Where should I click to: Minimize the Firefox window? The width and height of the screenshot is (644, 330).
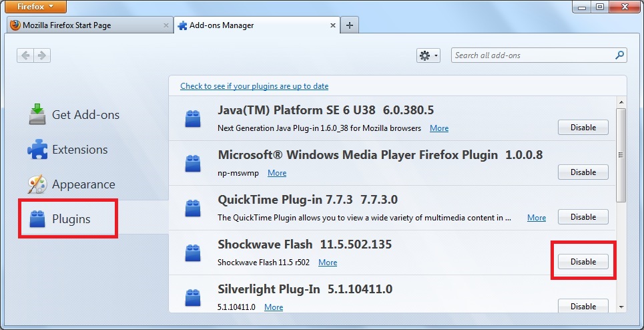click(581, 7)
